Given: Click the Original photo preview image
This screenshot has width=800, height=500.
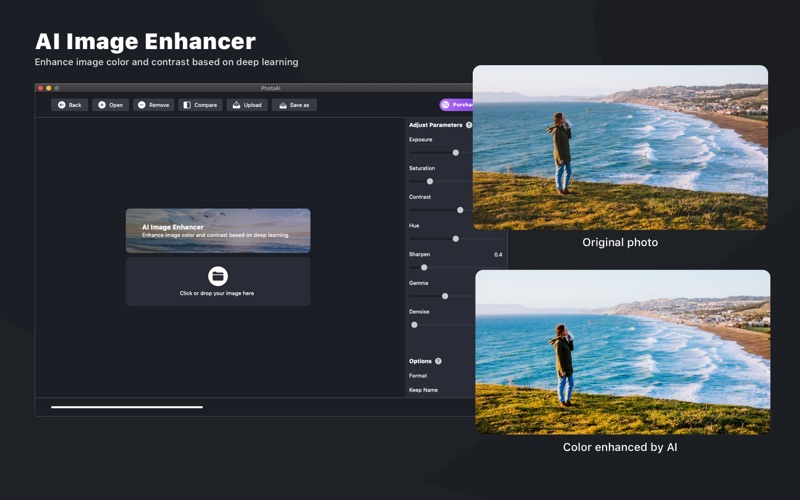Looking at the screenshot, I should [x=620, y=147].
